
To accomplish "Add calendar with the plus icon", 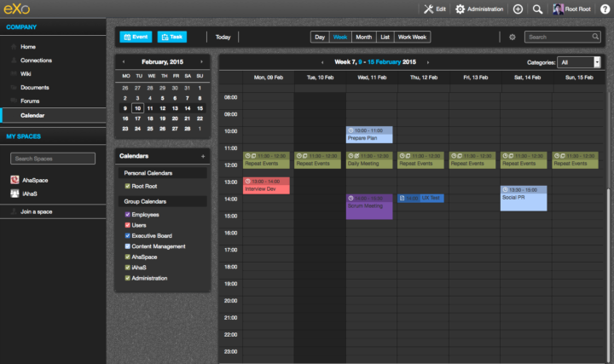I will point(202,157).
